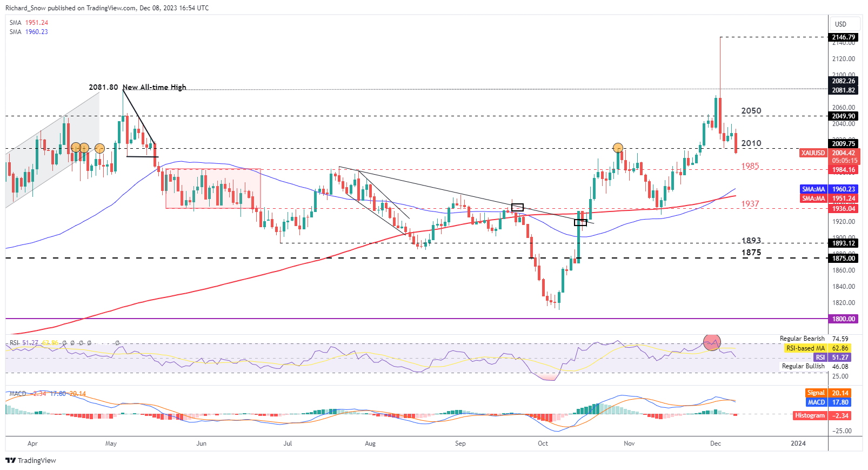Click the 2082.26 price label
The width and height of the screenshot is (868, 470).
843,81
